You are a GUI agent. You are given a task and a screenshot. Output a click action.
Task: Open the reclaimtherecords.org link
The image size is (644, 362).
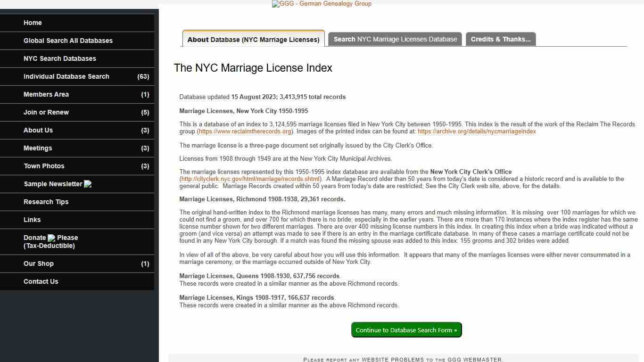click(x=244, y=131)
